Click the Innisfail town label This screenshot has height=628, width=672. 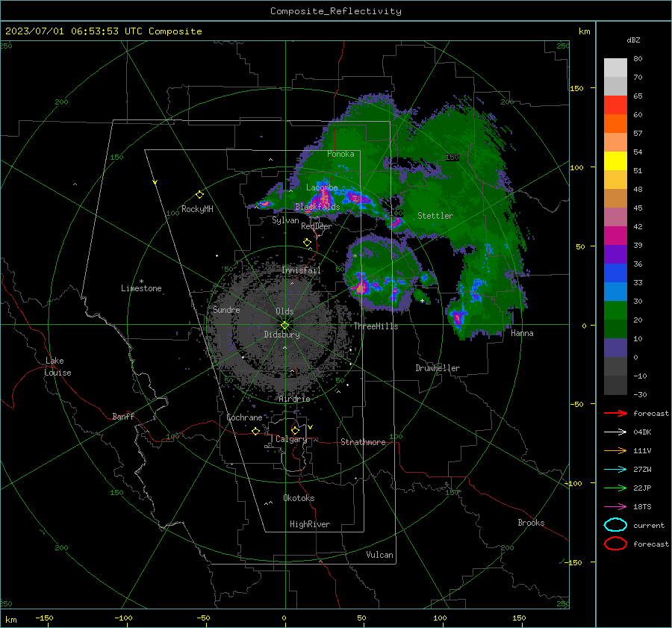tap(301, 270)
